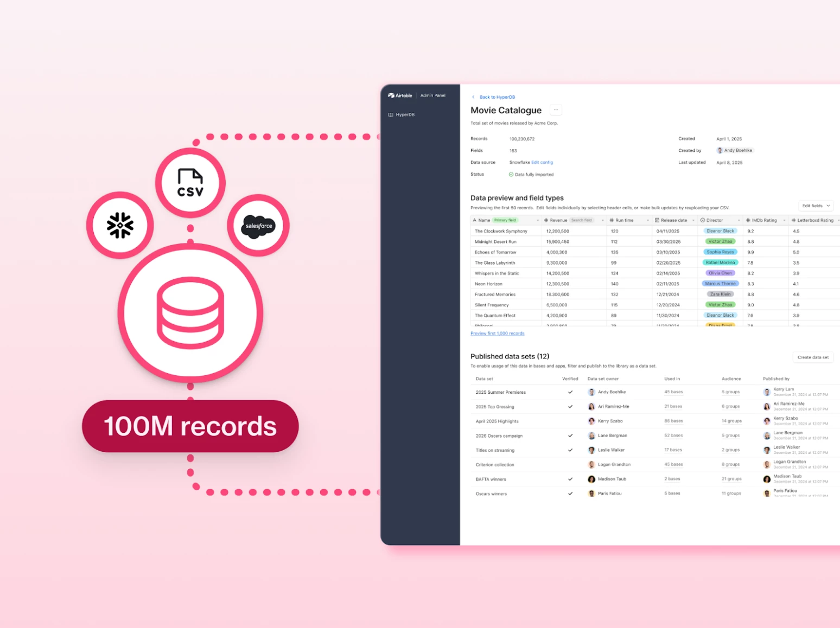Click 45 bases in 2025 Summer Premieres row
This screenshot has height=628, width=840.
coord(673,392)
